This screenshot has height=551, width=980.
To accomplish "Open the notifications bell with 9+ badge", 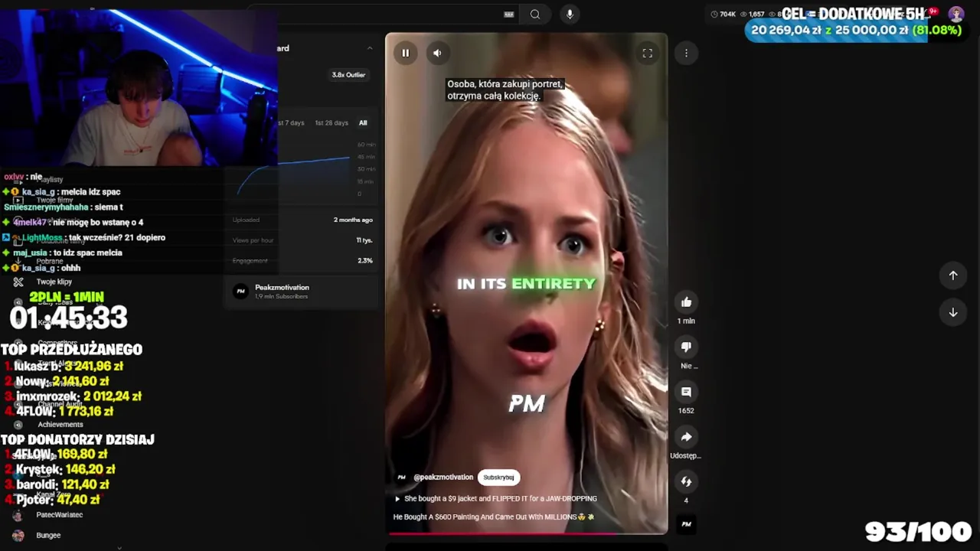I will pos(931,13).
